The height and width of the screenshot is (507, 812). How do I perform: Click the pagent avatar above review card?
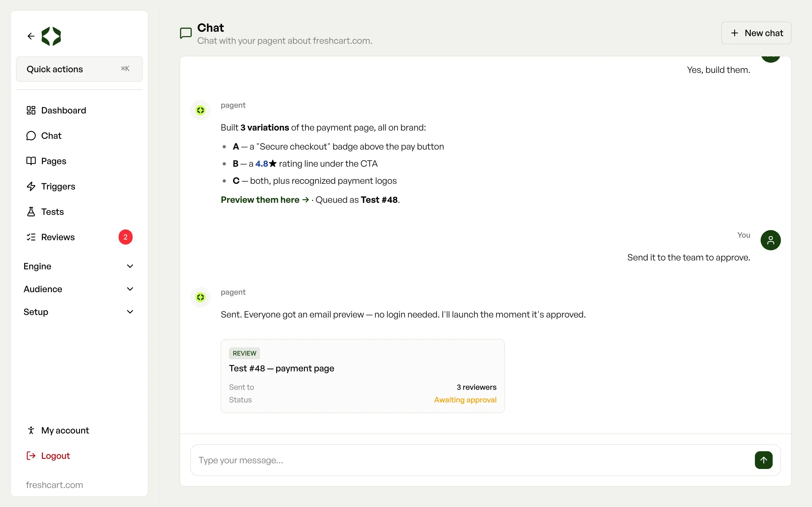pyautogui.click(x=200, y=297)
